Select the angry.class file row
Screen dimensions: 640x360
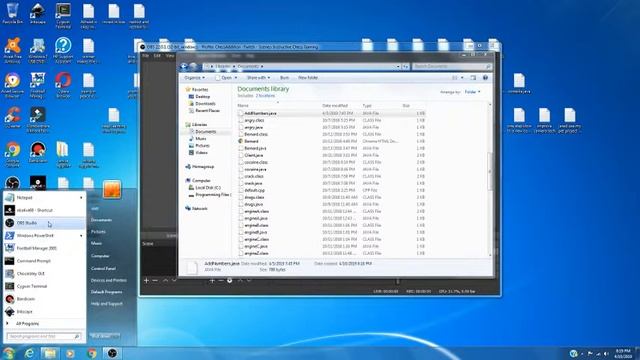point(332,120)
